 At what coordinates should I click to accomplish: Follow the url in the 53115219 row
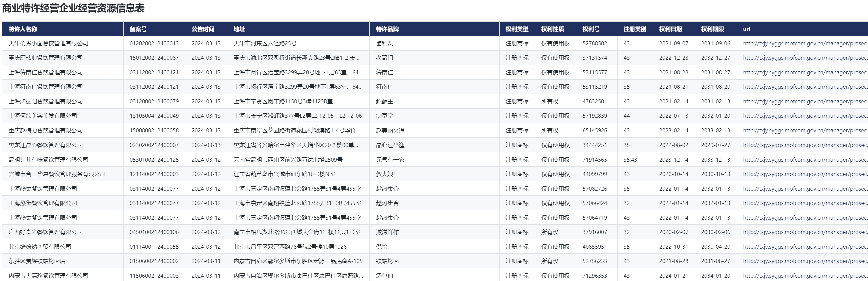point(805,87)
